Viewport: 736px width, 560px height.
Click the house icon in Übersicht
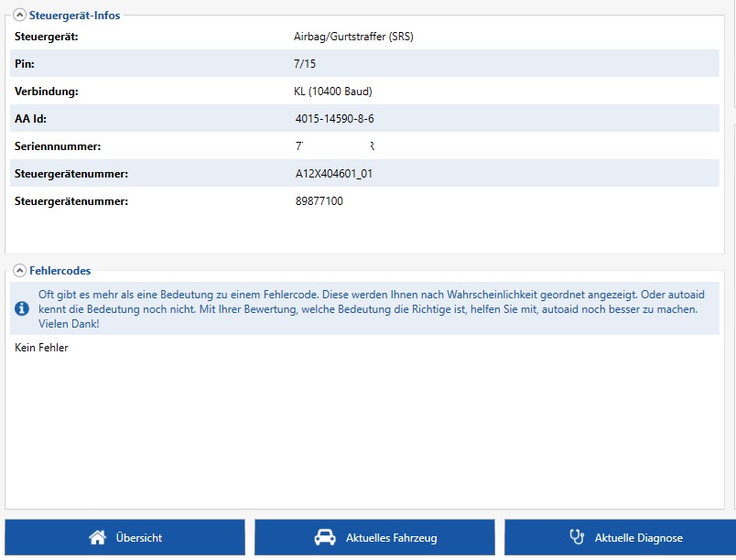[x=98, y=537]
